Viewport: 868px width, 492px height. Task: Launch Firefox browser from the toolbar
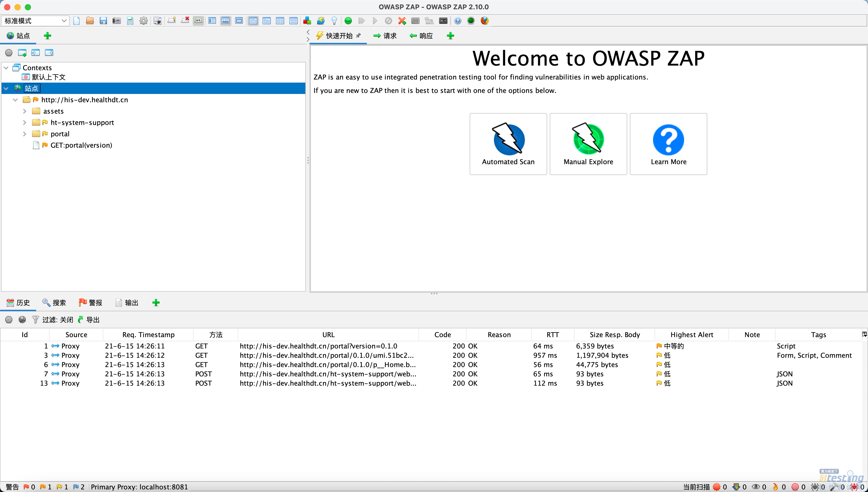(484, 21)
